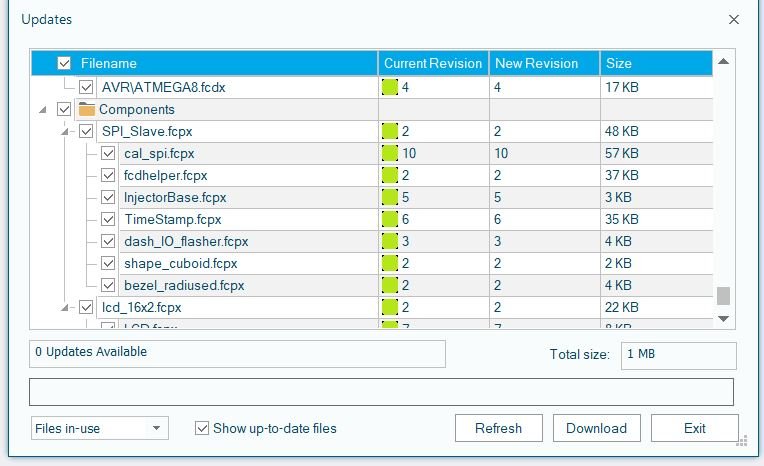Select the SPI_Slave.fcpx file name
This screenshot has height=466, width=764.
tap(147, 131)
